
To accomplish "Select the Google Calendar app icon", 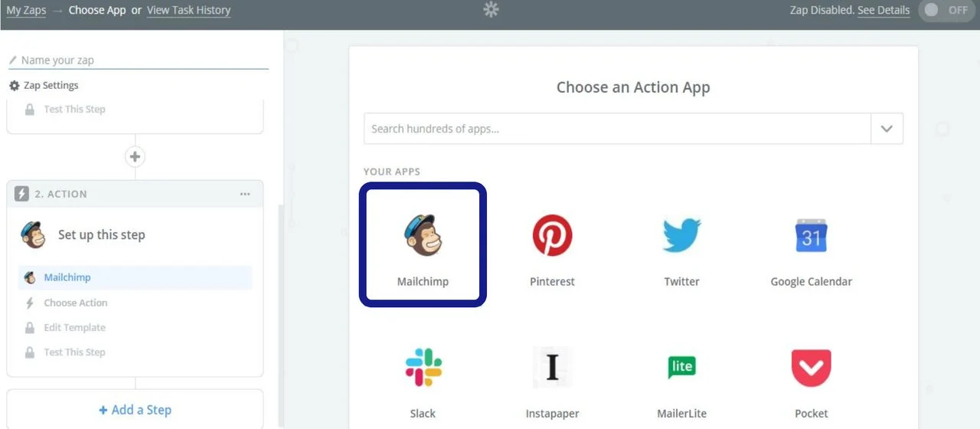I will (x=811, y=235).
